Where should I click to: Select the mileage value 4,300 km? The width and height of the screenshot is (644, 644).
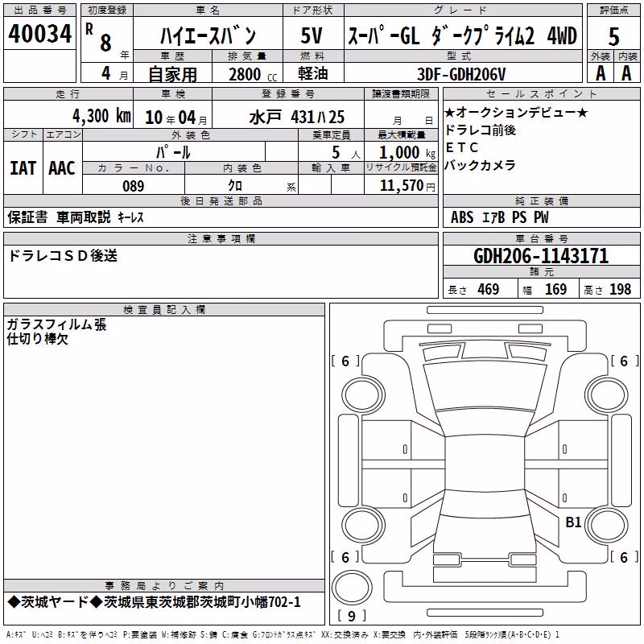pos(101,116)
